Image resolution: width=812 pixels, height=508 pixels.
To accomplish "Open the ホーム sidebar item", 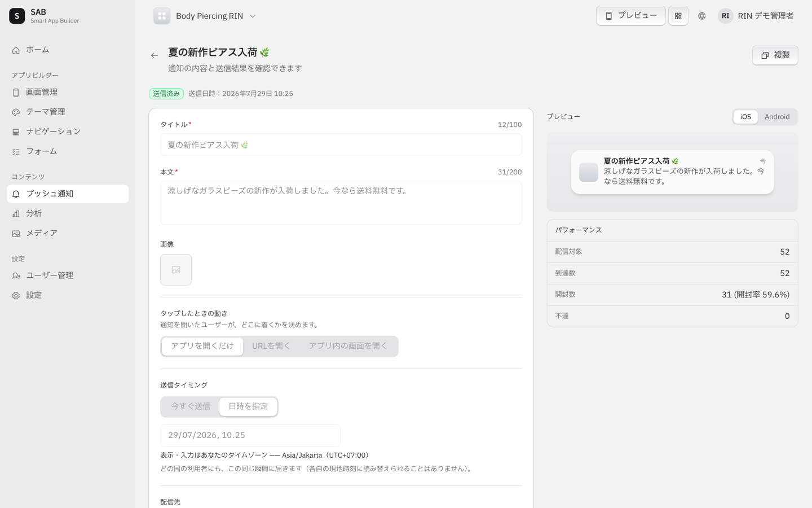I will click(x=68, y=50).
